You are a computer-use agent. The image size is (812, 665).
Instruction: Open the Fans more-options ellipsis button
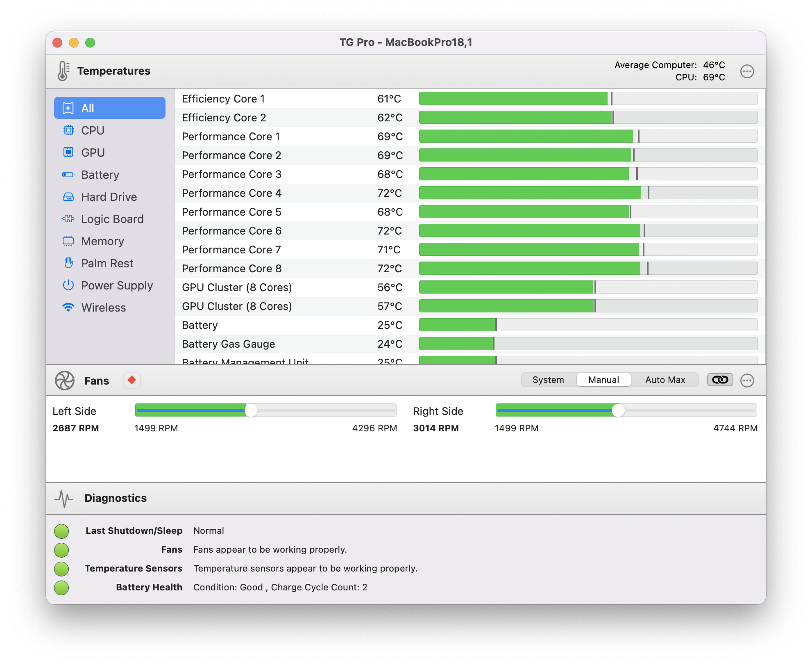coord(747,380)
